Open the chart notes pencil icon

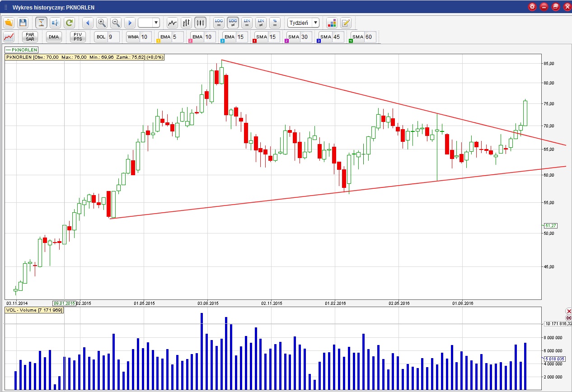click(x=346, y=23)
